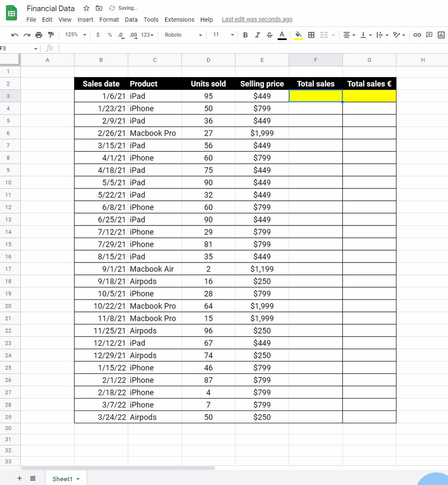Open the font size 11 dropdown
The width and height of the screenshot is (448, 485).
(x=223, y=35)
